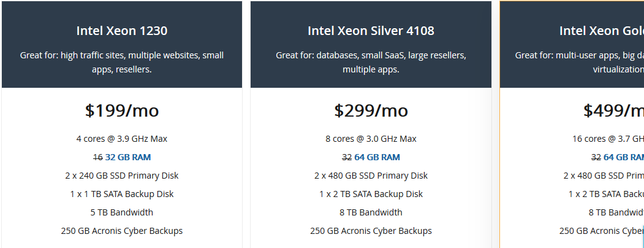This screenshot has height=248, width=644.
Task: Click '2 x 240 GB SSD Primary Disk'
Action: (x=121, y=176)
